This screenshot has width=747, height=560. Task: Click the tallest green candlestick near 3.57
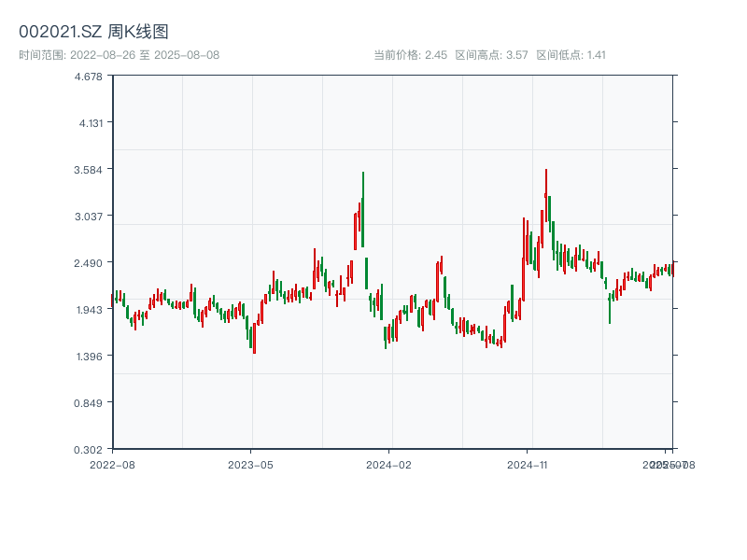[x=362, y=210]
